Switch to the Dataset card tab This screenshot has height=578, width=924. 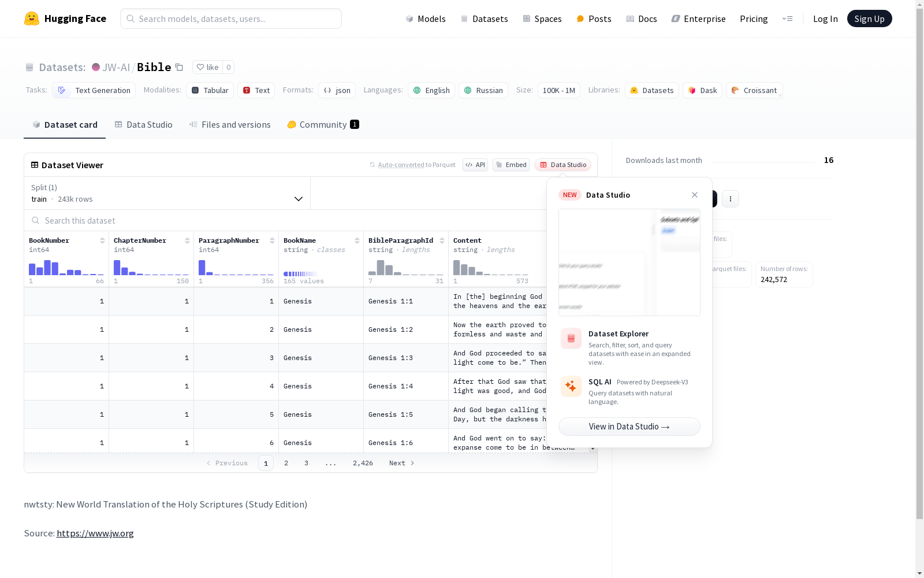tap(65, 125)
